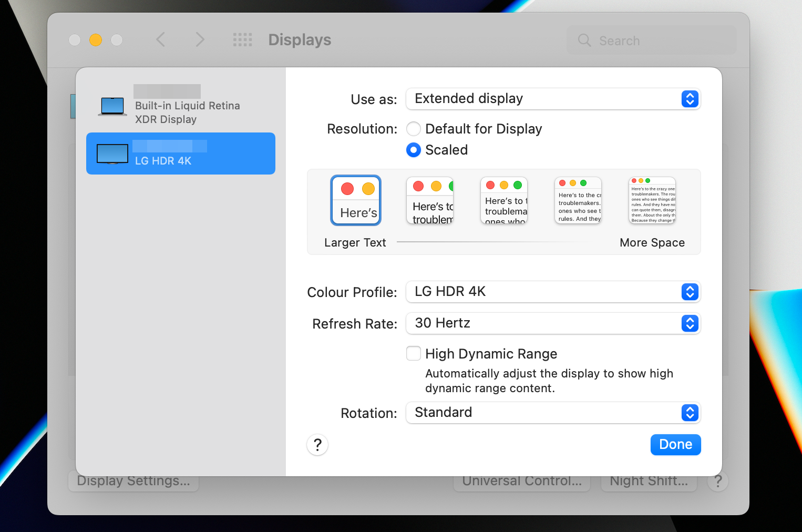The width and height of the screenshot is (802, 532).
Task: Click the Done button
Action: pos(675,445)
